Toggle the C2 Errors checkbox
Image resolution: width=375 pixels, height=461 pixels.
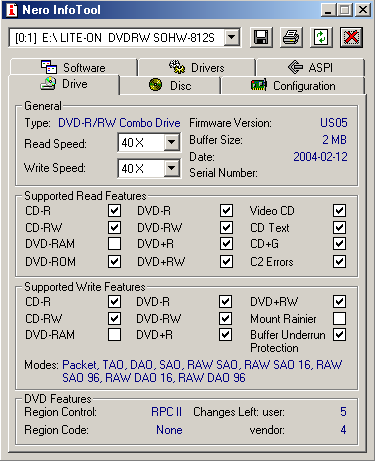coord(339,261)
